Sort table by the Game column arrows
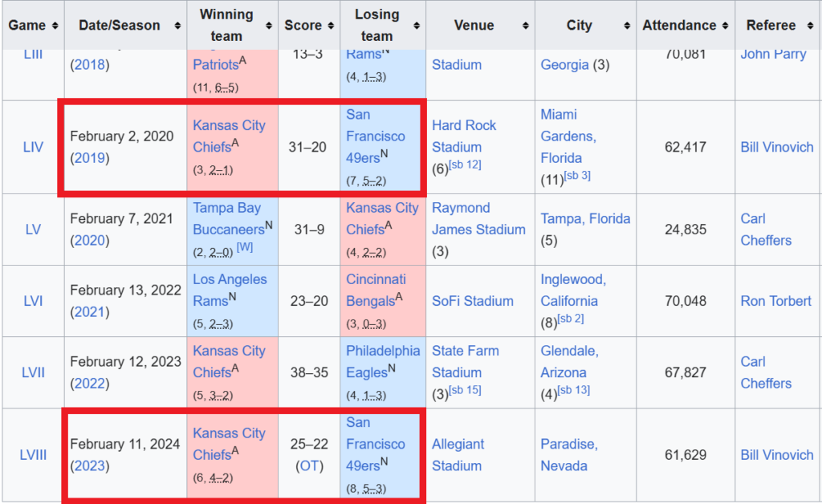 click(x=55, y=26)
